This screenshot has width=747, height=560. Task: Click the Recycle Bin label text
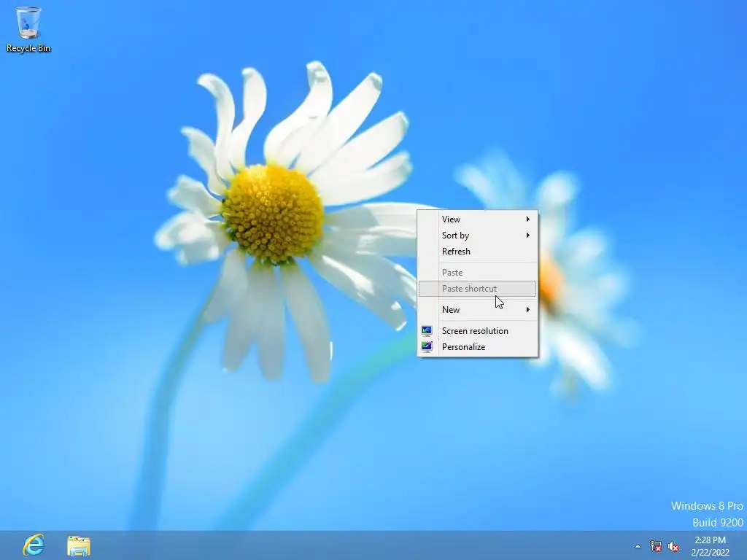point(28,48)
